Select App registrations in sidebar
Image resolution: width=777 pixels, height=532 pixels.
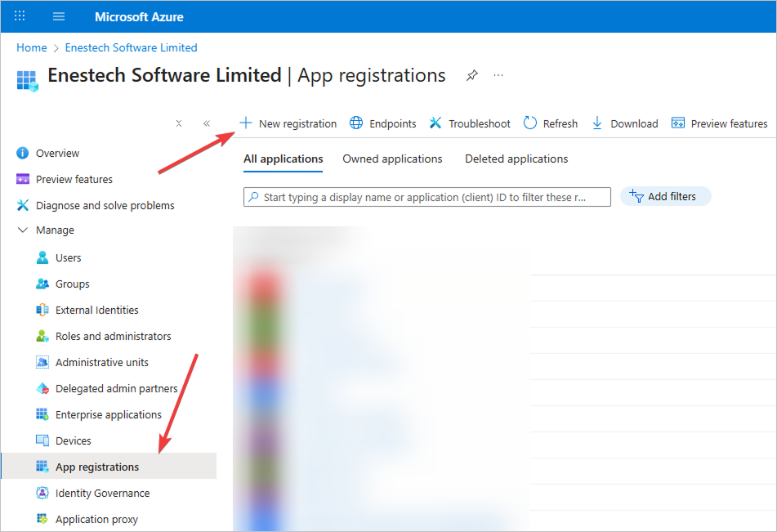[109, 467]
